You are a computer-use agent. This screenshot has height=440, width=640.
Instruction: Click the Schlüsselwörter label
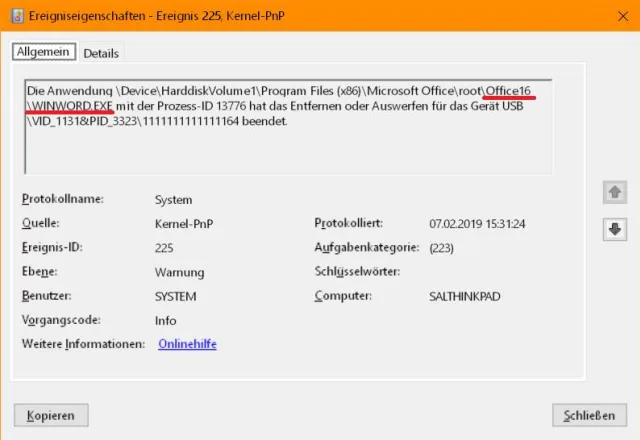357,271
